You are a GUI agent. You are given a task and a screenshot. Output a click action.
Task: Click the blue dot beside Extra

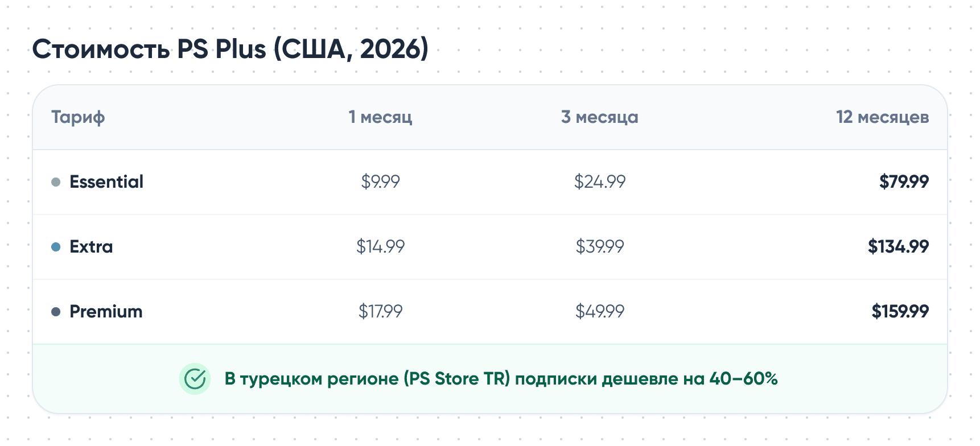tap(56, 247)
